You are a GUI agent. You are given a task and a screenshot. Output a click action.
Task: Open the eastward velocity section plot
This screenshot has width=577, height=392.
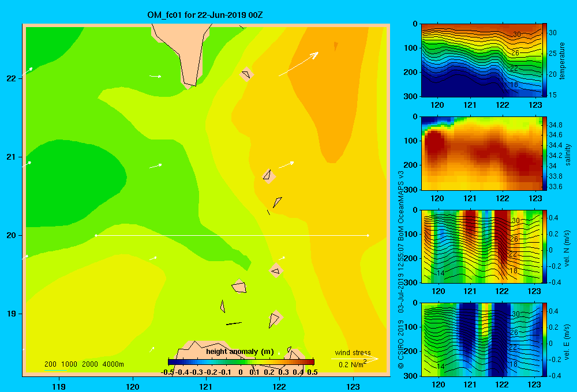[481, 340]
